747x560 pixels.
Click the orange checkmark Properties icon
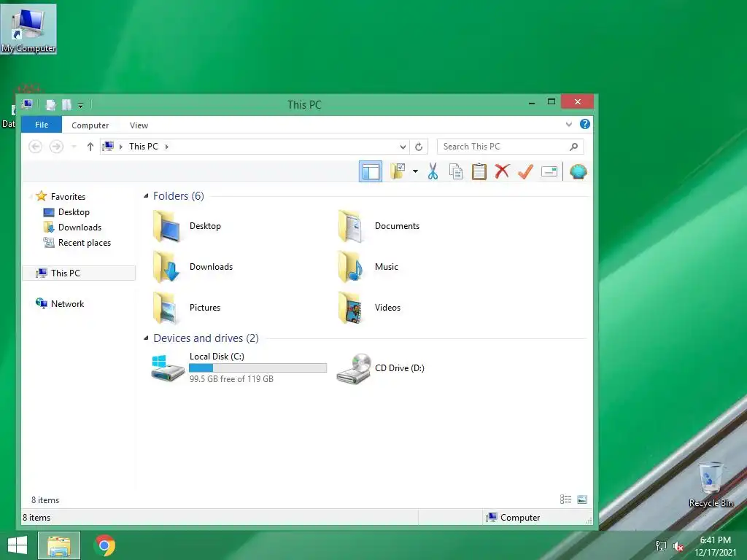coord(525,171)
